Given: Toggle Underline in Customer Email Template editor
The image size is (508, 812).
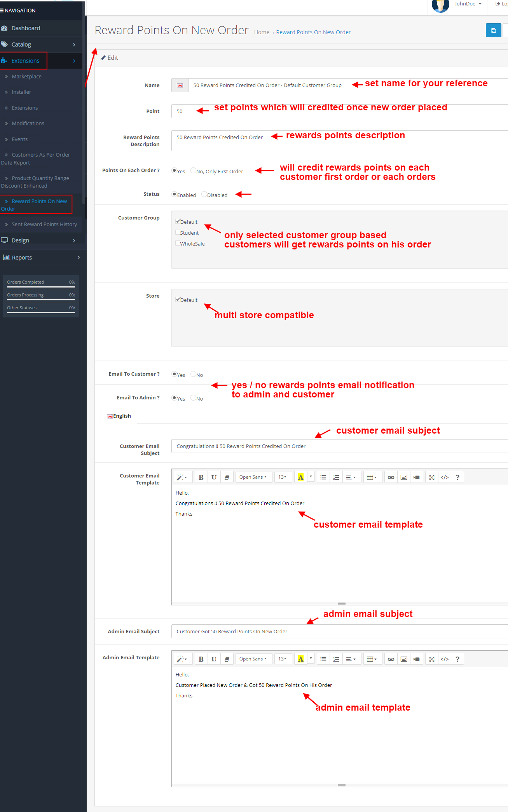Looking at the screenshot, I should coord(214,477).
